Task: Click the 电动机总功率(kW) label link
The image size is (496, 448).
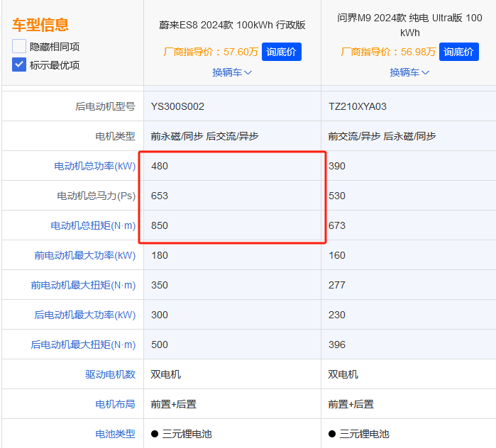Action: click(x=94, y=166)
